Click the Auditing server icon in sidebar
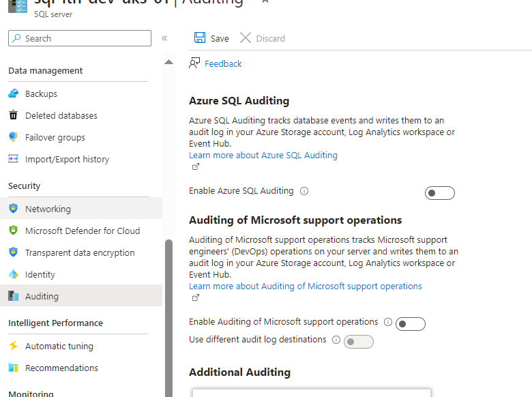 point(13,296)
